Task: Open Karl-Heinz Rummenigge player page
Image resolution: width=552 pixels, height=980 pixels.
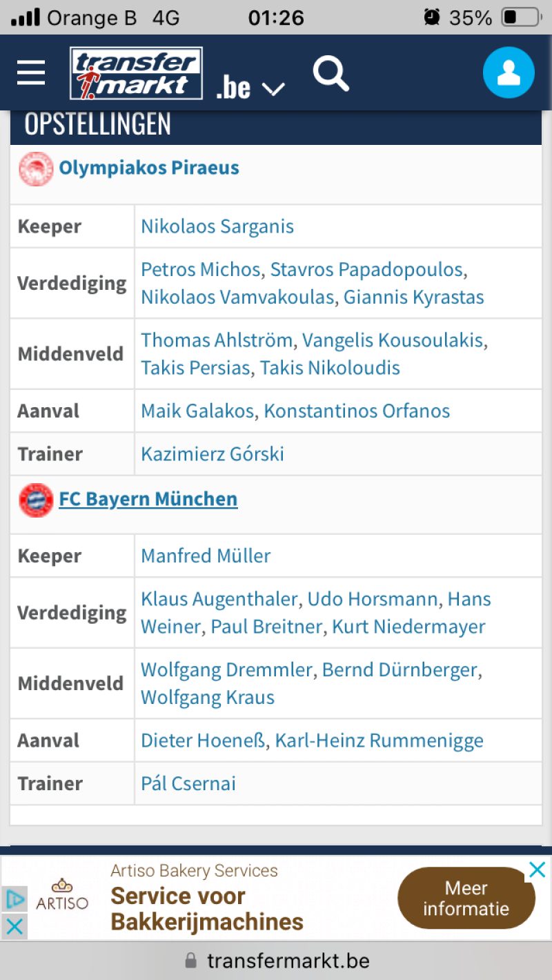Action: point(379,741)
